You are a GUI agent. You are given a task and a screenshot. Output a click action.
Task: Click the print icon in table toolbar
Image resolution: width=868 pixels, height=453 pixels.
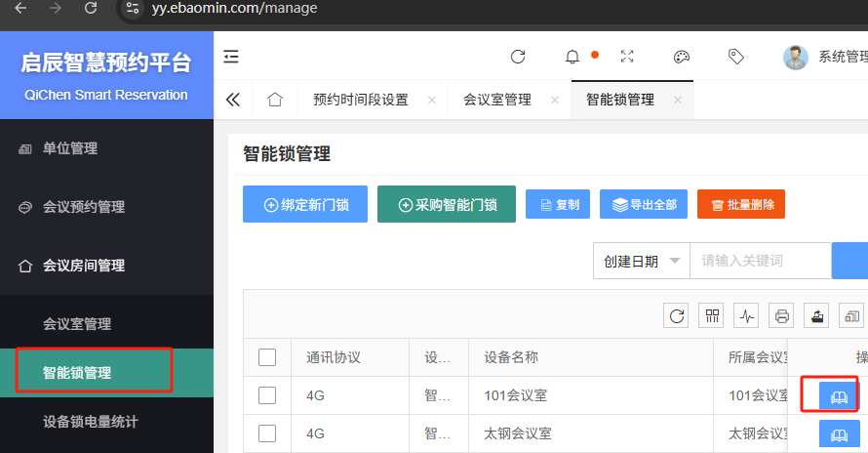[781, 315]
